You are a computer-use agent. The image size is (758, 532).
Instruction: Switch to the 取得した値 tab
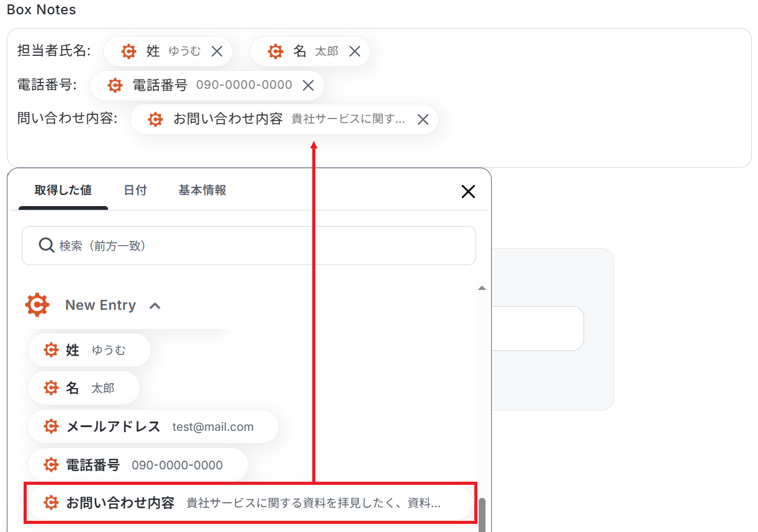pos(63,190)
